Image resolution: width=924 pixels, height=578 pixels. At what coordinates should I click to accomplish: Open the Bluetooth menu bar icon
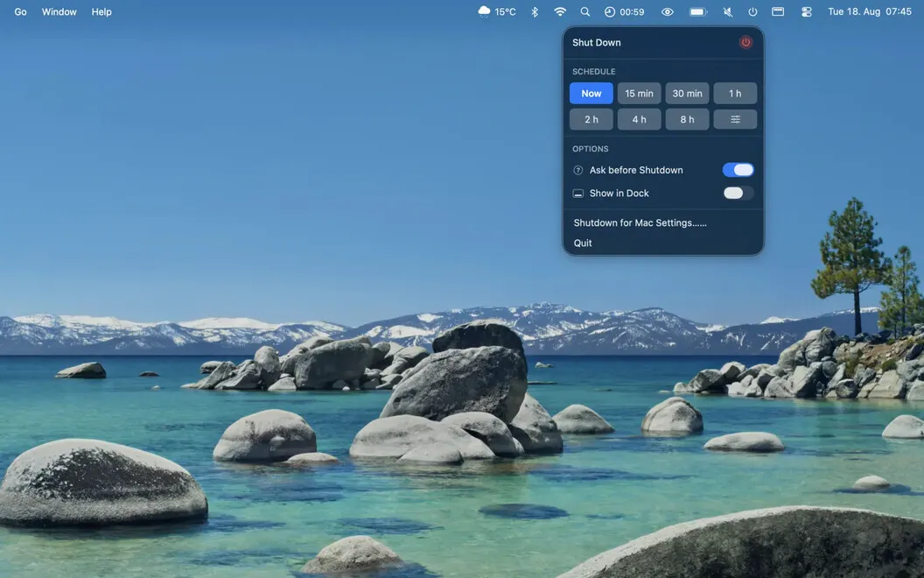pyautogui.click(x=535, y=11)
